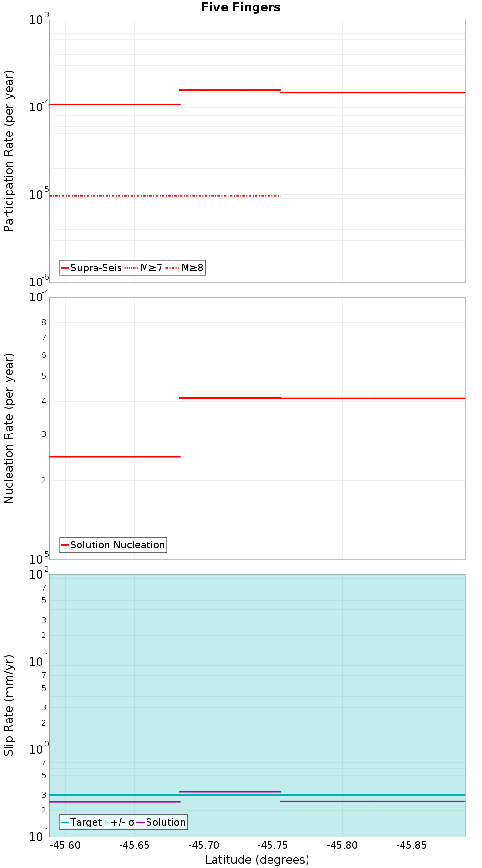The height and width of the screenshot is (868, 482).
Task: Click the highest red participation rate segment
Action: click(230, 90)
